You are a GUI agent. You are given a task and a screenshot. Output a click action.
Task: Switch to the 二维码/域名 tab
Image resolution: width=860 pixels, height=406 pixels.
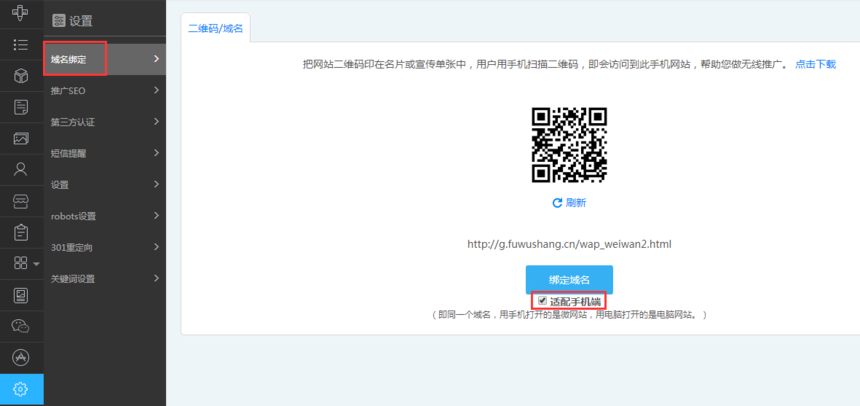(x=216, y=29)
